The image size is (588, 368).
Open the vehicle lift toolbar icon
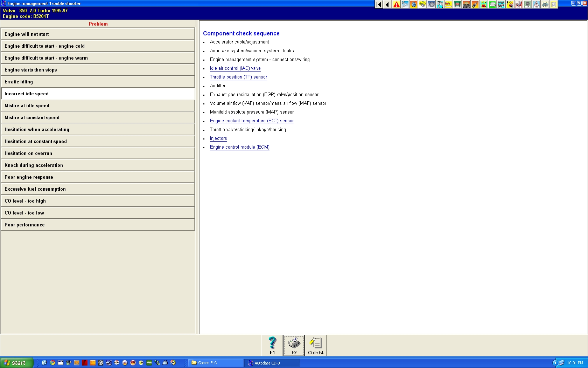(457, 5)
